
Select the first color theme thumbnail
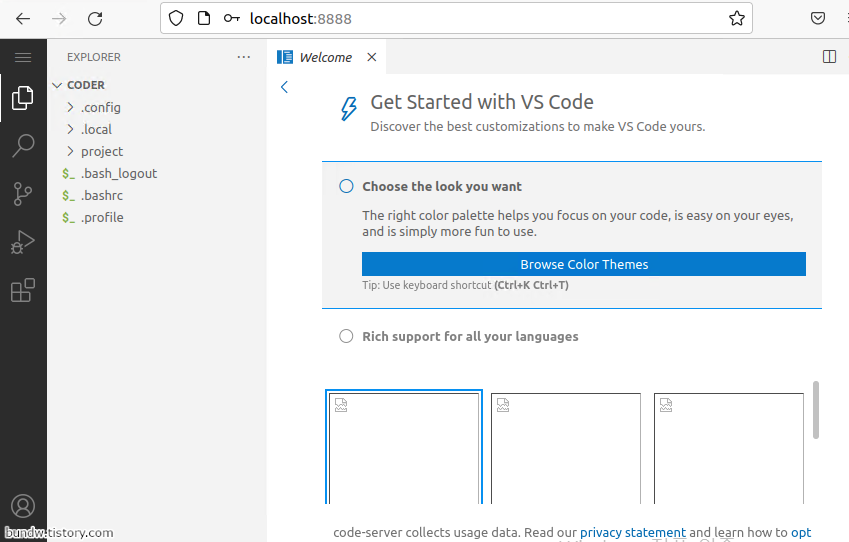404,448
